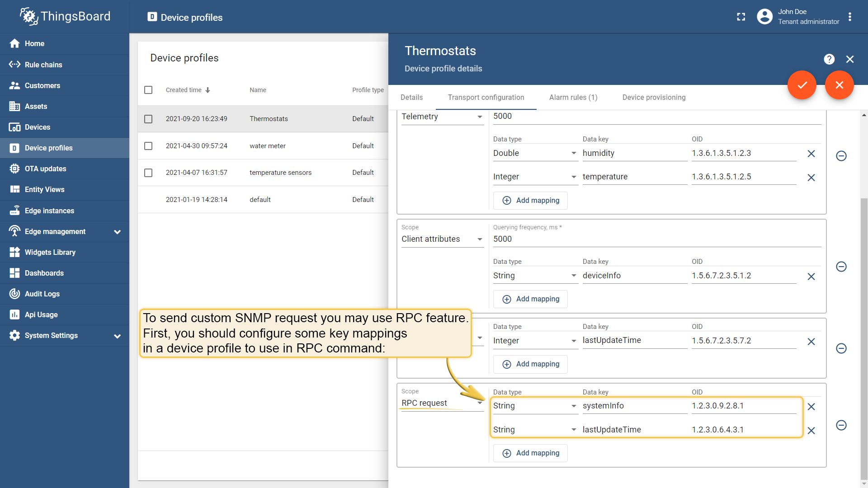Screen dimensions: 868x488
Task: Click the fullscreen toggle icon
Action: click(741, 17)
